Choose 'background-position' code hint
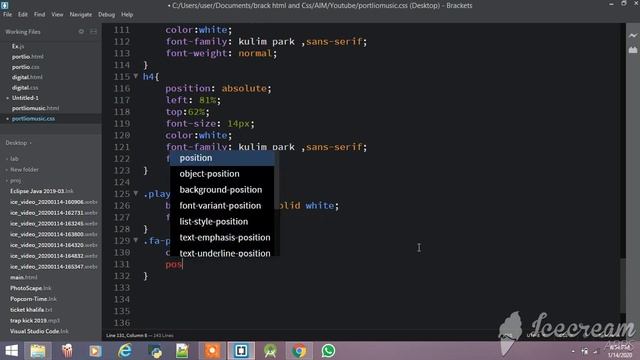The image size is (640, 360). coord(222,190)
